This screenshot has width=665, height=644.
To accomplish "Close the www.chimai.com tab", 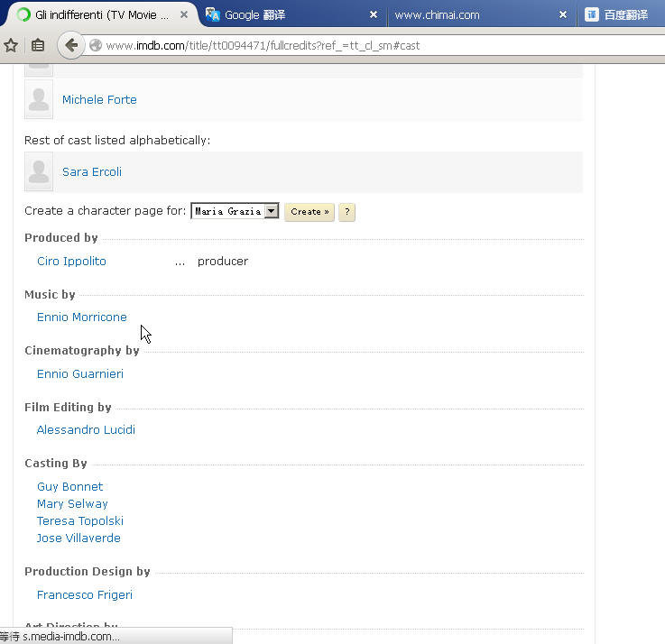I will [x=563, y=14].
